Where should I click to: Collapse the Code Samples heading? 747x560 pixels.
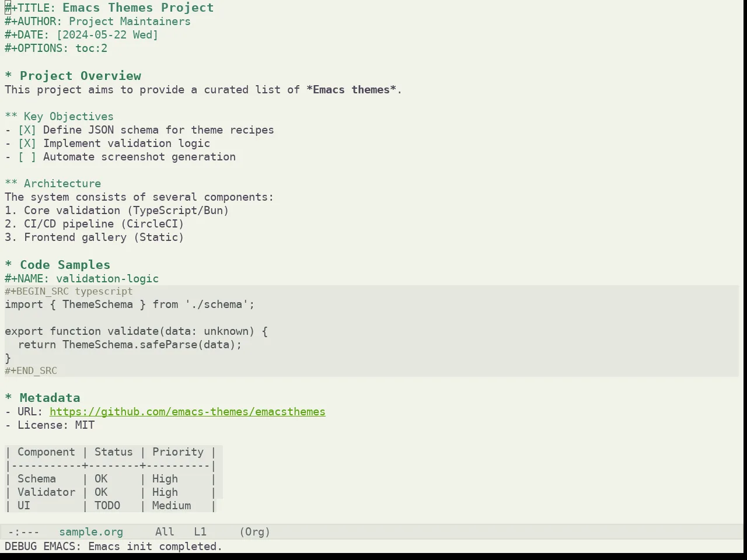point(57,265)
